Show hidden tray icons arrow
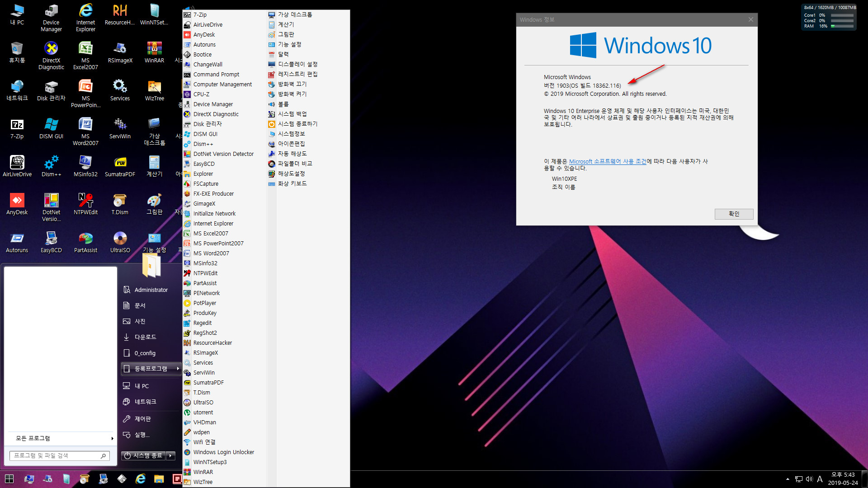The image size is (868, 488). [788, 479]
